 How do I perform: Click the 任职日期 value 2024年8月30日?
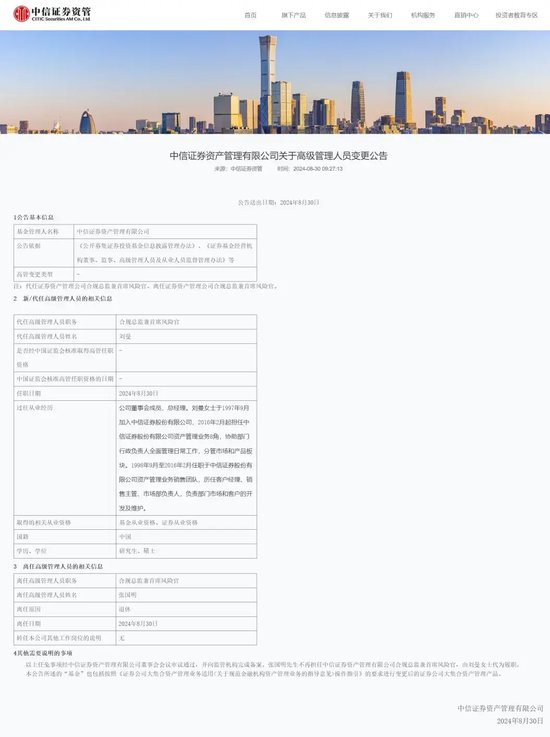pyautogui.click(x=187, y=393)
